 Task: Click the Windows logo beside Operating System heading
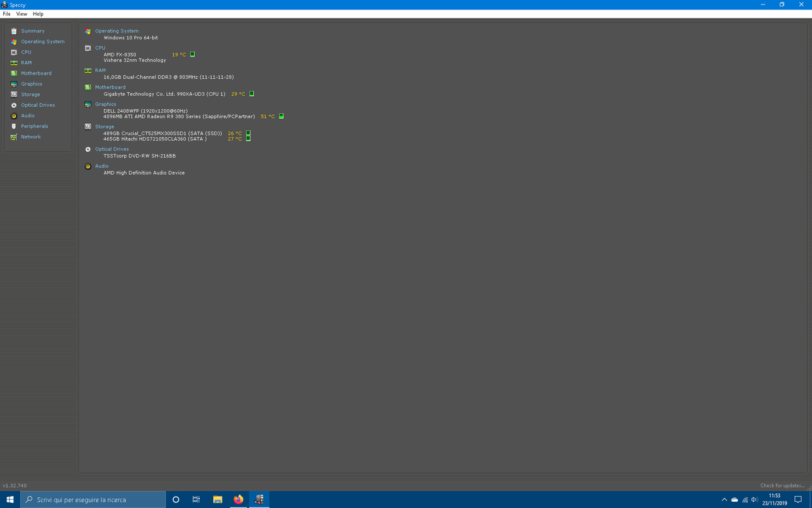click(x=88, y=31)
